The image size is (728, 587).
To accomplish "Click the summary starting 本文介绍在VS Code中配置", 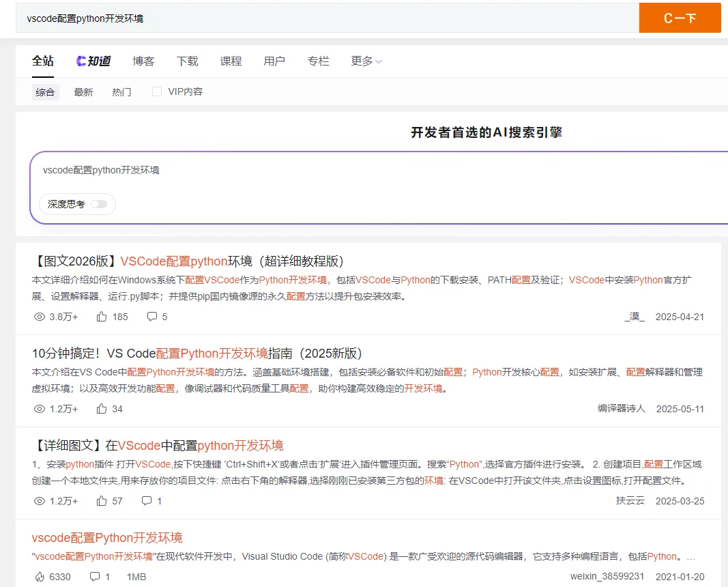I will click(367, 380).
